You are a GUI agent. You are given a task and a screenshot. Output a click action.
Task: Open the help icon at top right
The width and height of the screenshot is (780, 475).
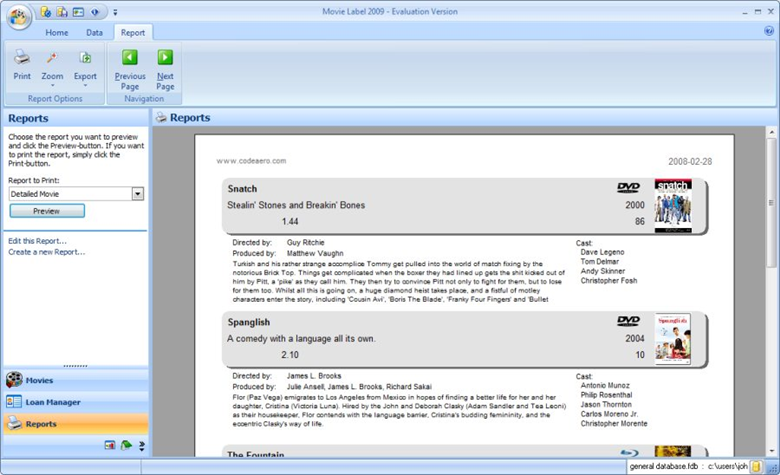click(769, 31)
